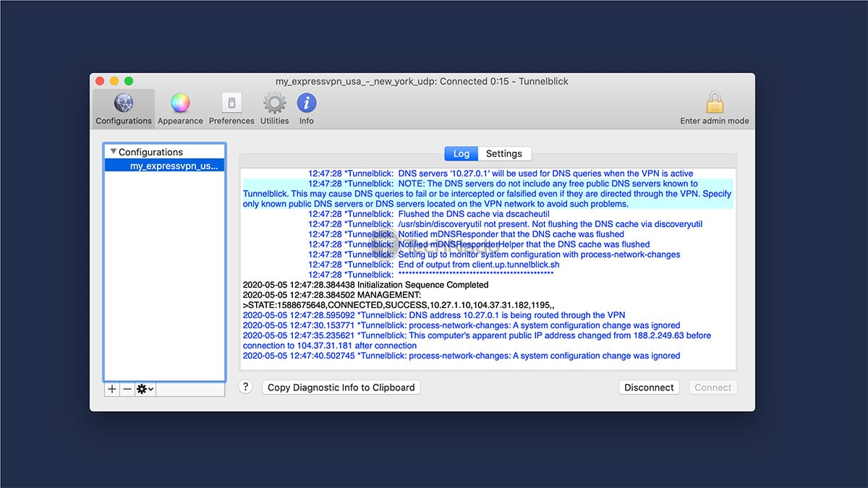Click the greyed-out Connect button
The image size is (868, 488).
[713, 388]
